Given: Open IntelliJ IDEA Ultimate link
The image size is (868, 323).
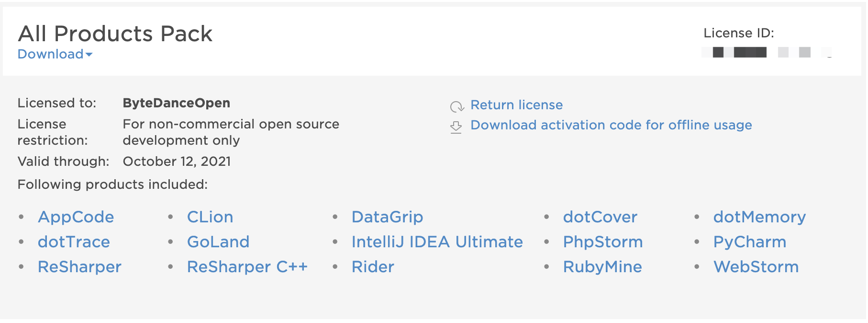Looking at the screenshot, I should [x=437, y=242].
